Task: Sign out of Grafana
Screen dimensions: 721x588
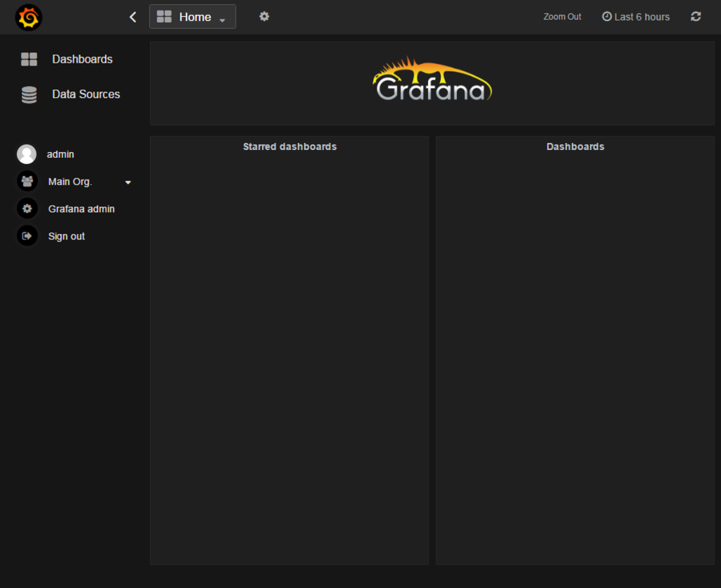Action: (66, 237)
